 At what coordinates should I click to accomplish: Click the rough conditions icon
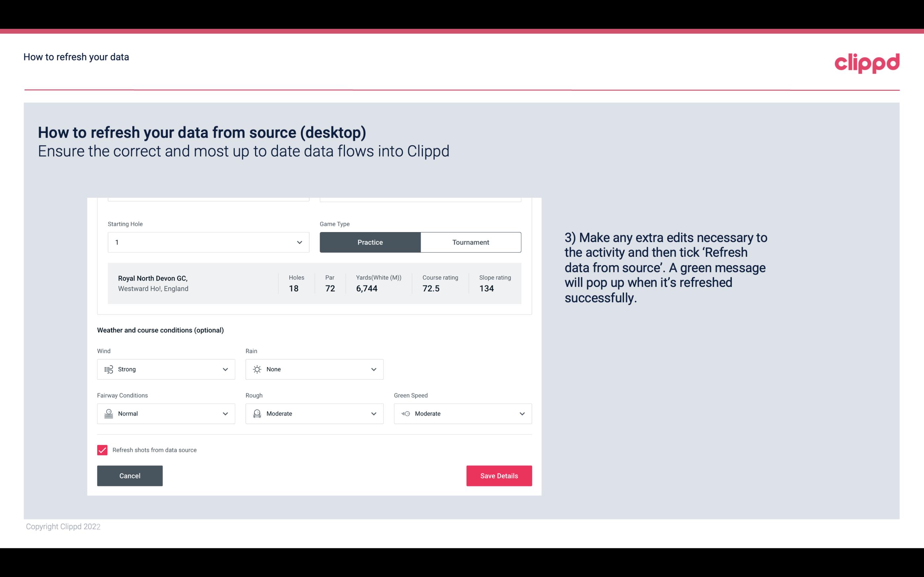coord(257,414)
